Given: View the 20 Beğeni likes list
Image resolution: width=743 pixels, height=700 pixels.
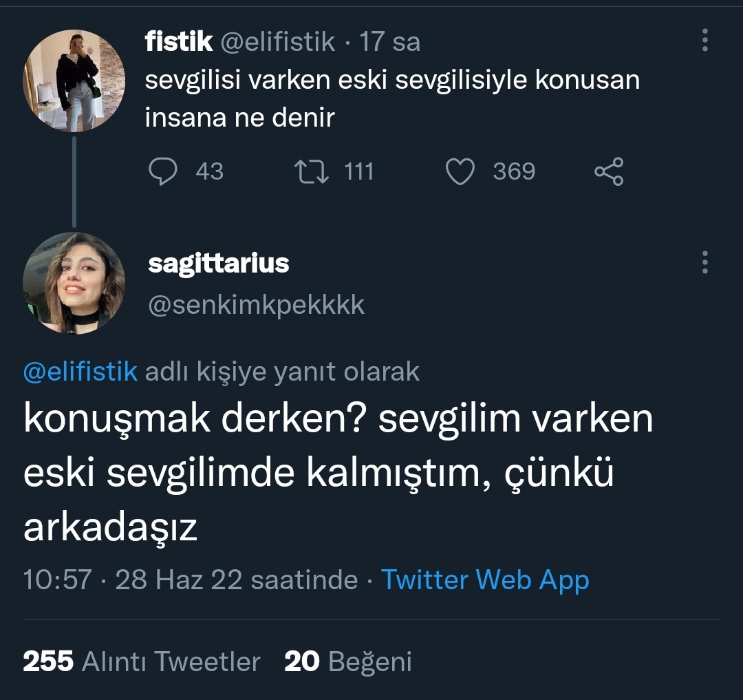Looking at the screenshot, I should [348, 661].
